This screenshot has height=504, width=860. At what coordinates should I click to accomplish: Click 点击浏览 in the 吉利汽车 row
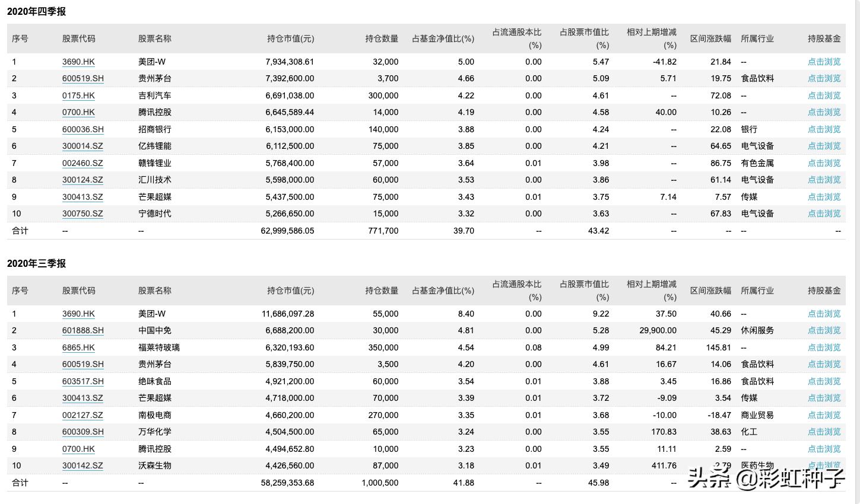click(x=824, y=95)
